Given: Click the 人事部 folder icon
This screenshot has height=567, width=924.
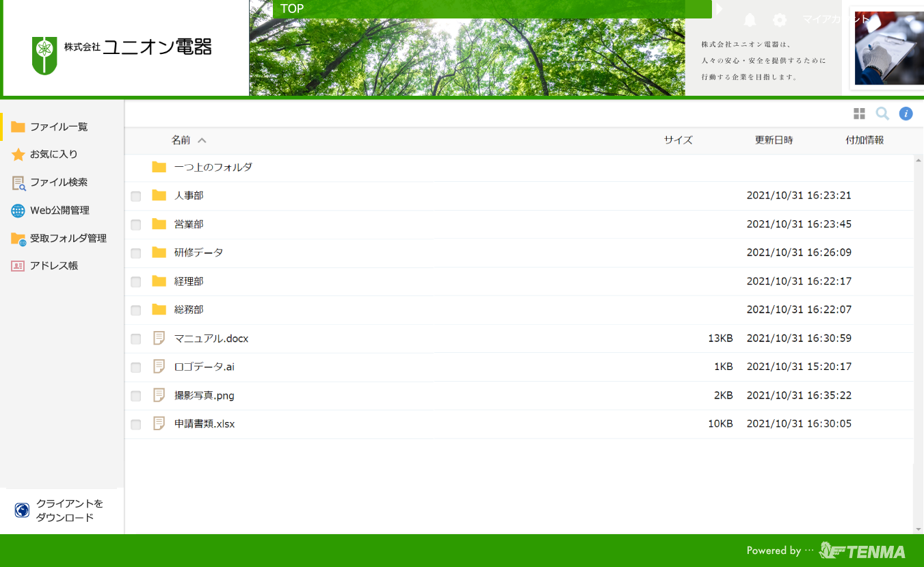Looking at the screenshot, I should pyautogui.click(x=159, y=196).
